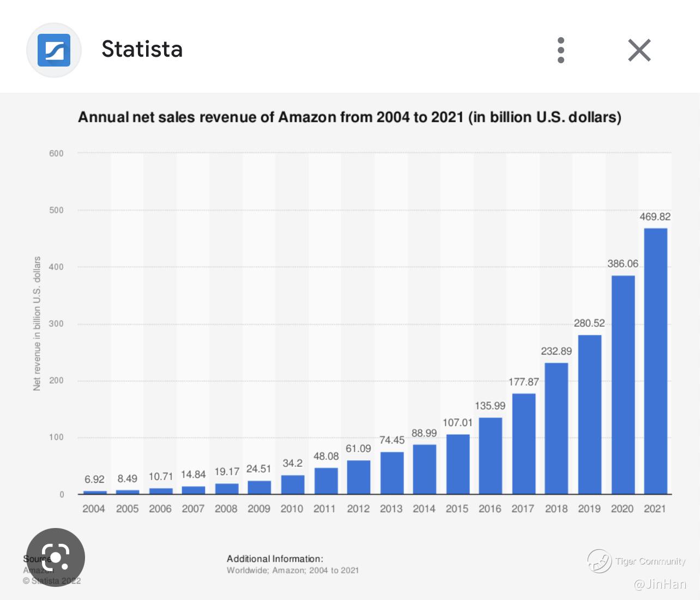Click the 8.49 value label
The height and width of the screenshot is (600, 700).
[x=127, y=478]
